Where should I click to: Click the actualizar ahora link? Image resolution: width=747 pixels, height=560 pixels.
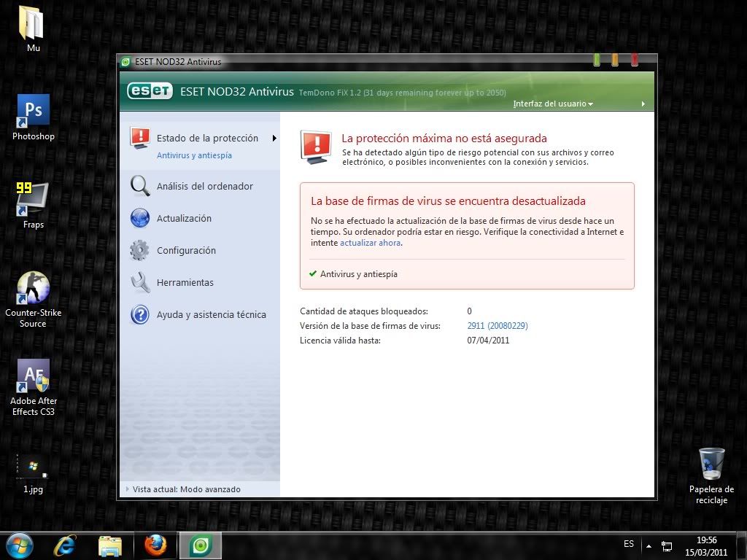pos(370,243)
